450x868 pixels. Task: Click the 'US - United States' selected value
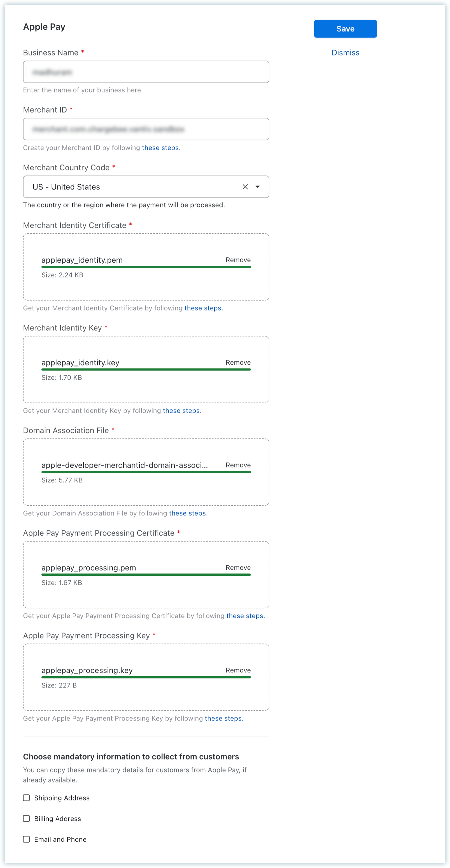click(66, 187)
